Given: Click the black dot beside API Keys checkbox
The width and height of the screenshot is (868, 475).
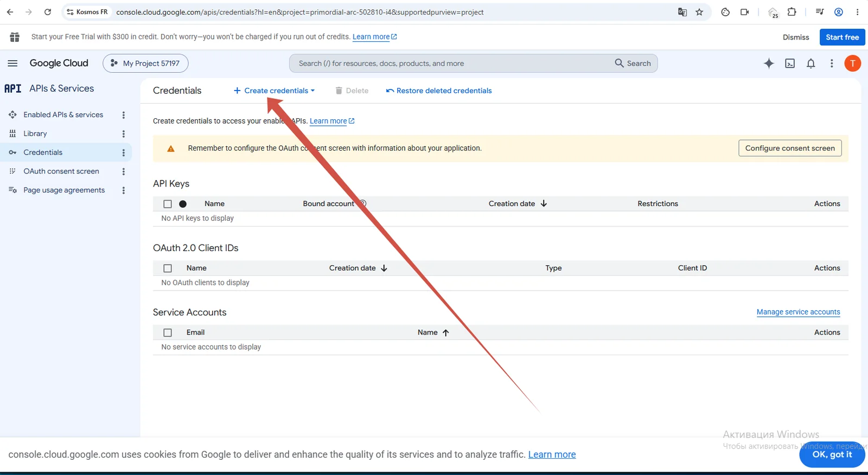Looking at the screenshot, I should point(183,204).
